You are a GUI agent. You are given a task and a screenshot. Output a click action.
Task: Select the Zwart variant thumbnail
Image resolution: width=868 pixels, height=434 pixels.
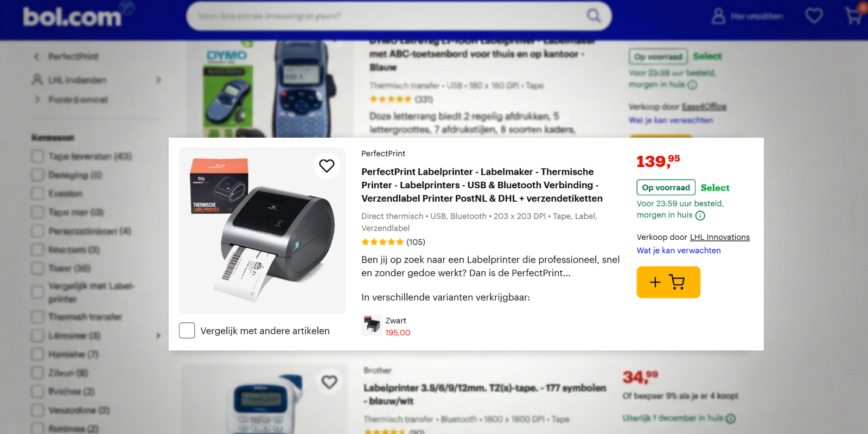pyautogui.click(x=372, y=325)
